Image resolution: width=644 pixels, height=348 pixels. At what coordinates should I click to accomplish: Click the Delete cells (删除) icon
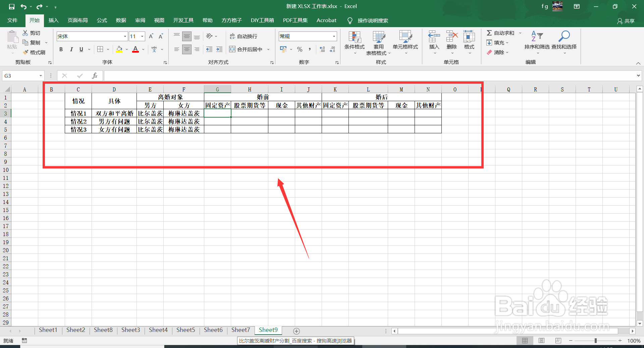(x=452, y=36)
